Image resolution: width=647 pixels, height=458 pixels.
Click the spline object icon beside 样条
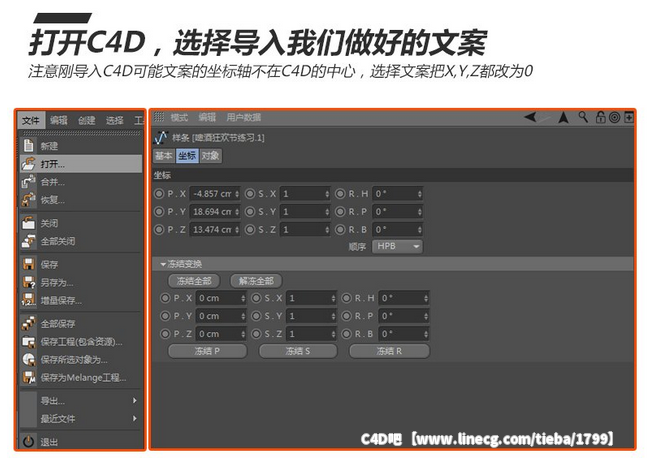click(x=161, y=137)
